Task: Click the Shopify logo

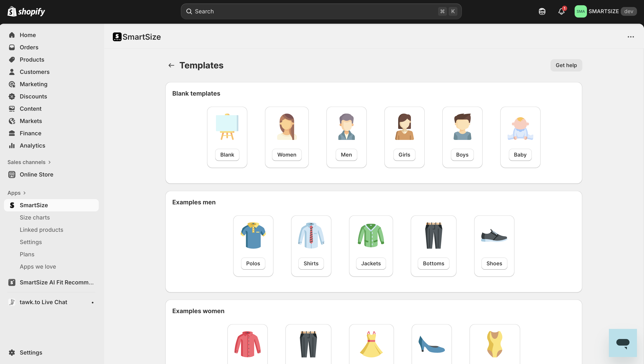Action: click(x=26, y=11)
